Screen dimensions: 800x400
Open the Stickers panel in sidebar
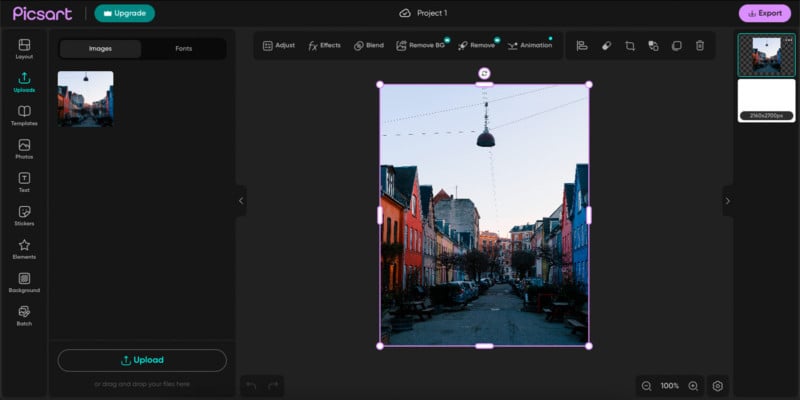pyautogui.click(x=24, y=216)
